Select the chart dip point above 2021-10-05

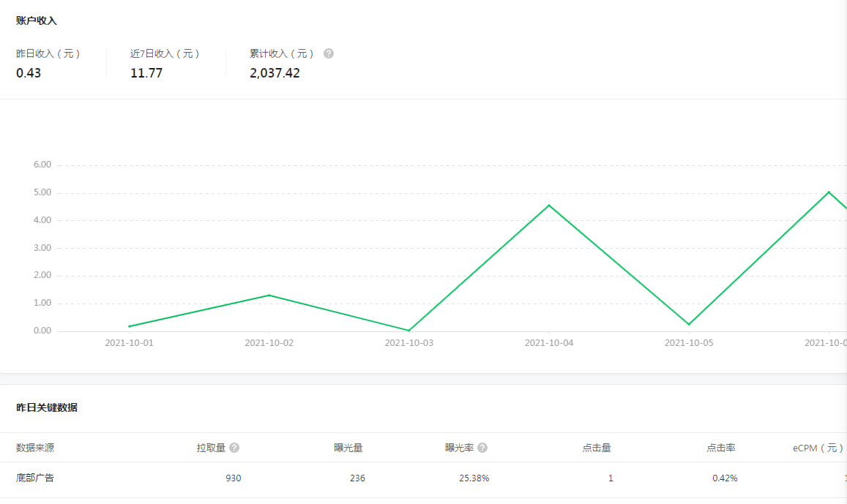pyautogui.click(x=689, y=325)
